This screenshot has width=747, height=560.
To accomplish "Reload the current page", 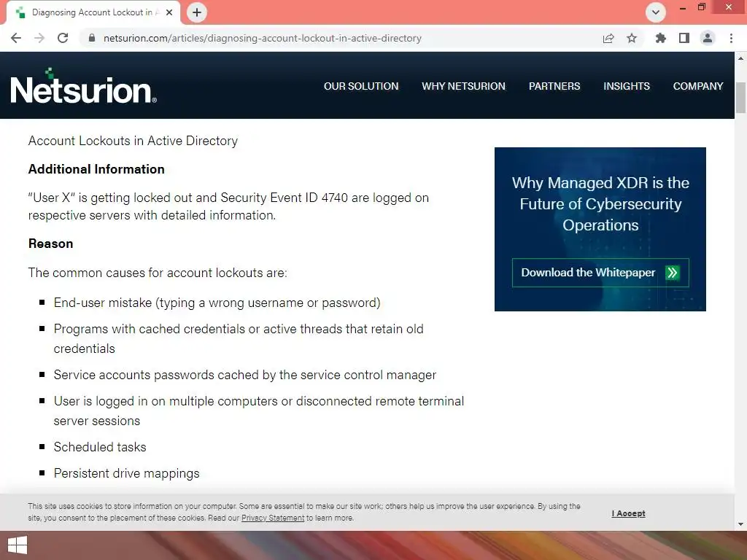I will pos(63,38).
